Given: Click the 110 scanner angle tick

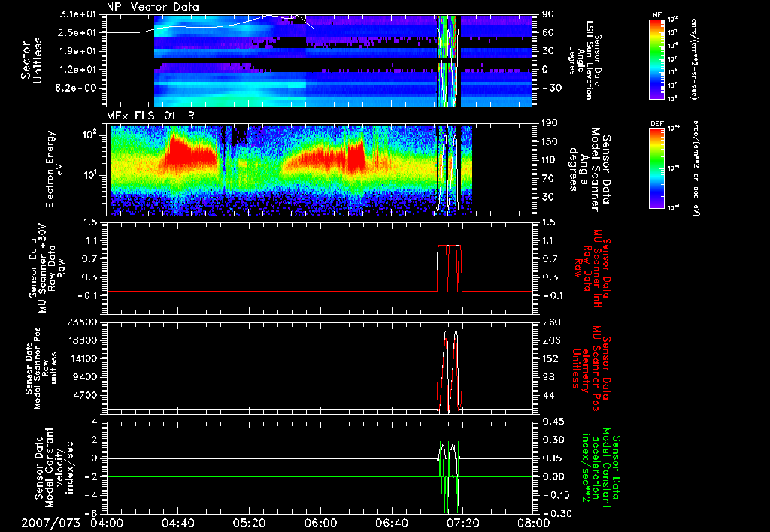Looking at the screenshot, I should (x=550, y=160).
